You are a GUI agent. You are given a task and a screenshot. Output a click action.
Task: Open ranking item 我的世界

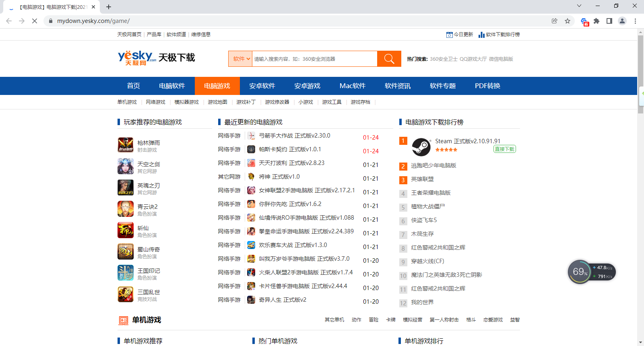point(423,302)
